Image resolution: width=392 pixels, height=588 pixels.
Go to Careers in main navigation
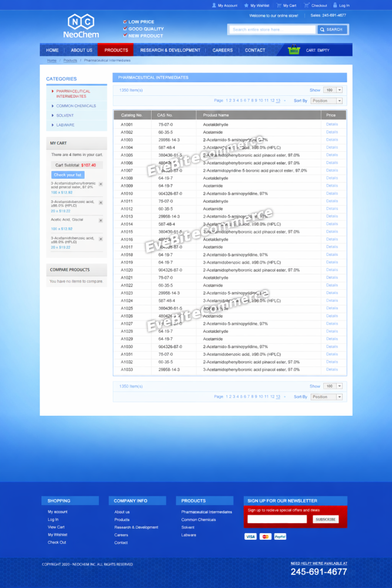[222, 50]
